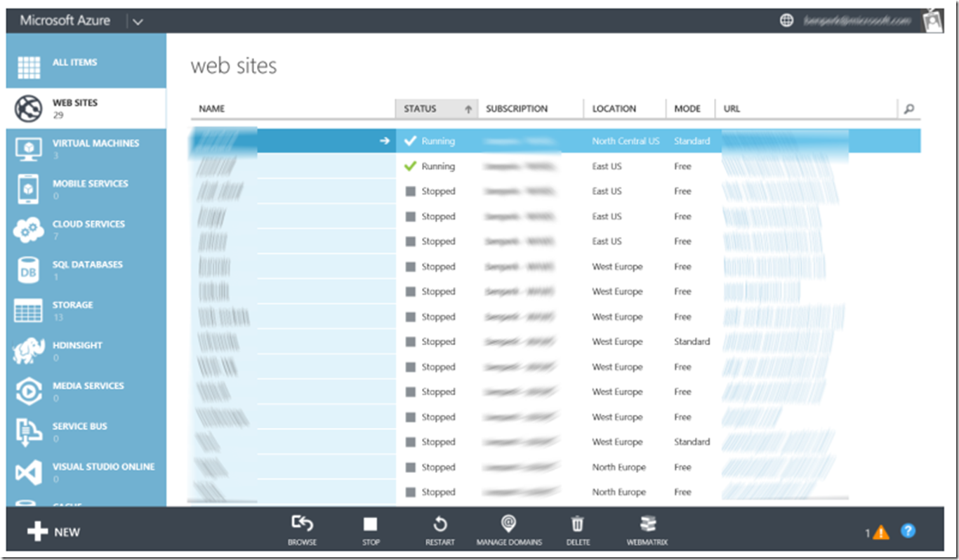Open Media Services play icon

tap(29, 392)
